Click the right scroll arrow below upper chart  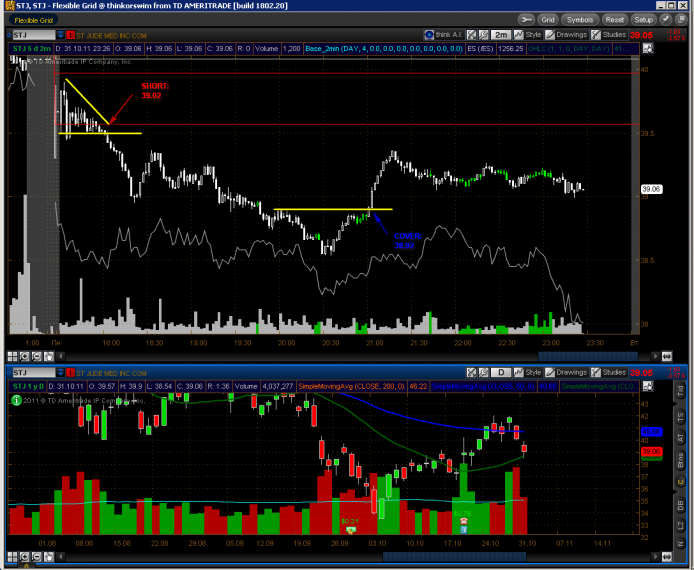coord(655,356)
